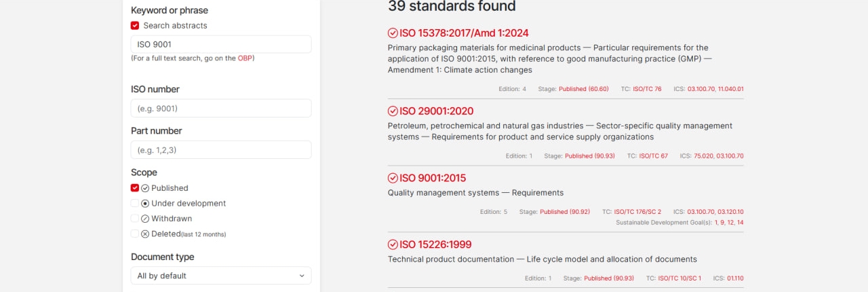Open the Document type dropdown

221,276
